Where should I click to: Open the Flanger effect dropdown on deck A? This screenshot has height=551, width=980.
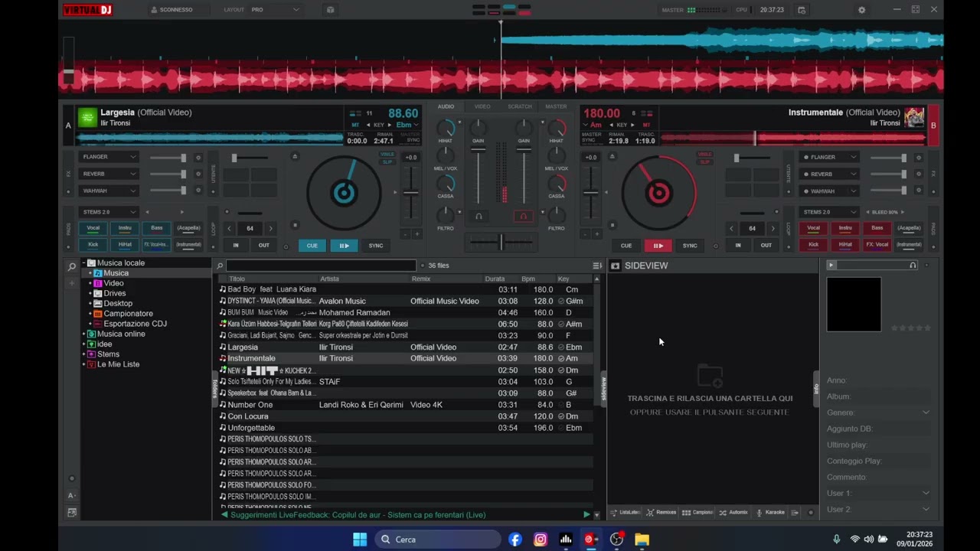pyautogui.click(x=109, y=157)
